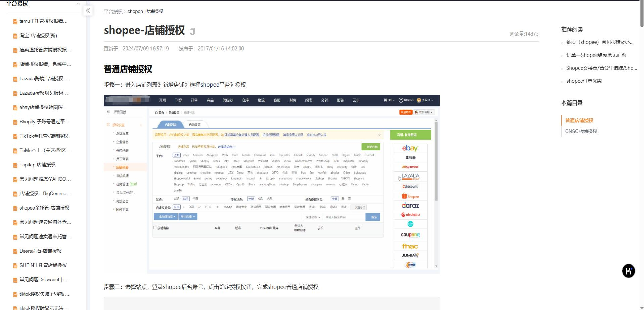Jump to CNSC店铺授权 in the table of contents
Image resolution: width=644 pixels, height=310 pixels.
(x=581, y=131)
